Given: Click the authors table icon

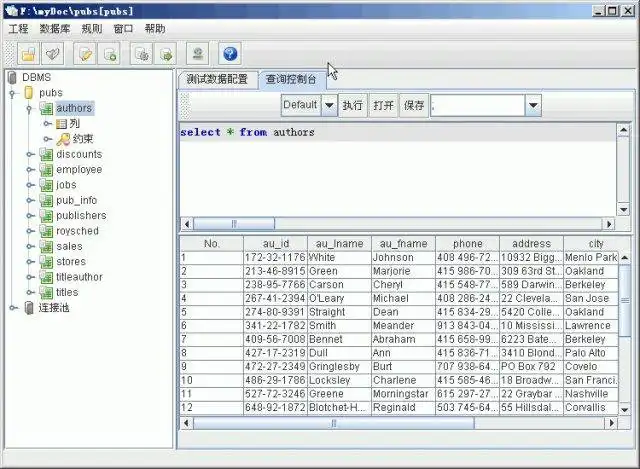Looking at the screenshot, I should click(46, 108).
